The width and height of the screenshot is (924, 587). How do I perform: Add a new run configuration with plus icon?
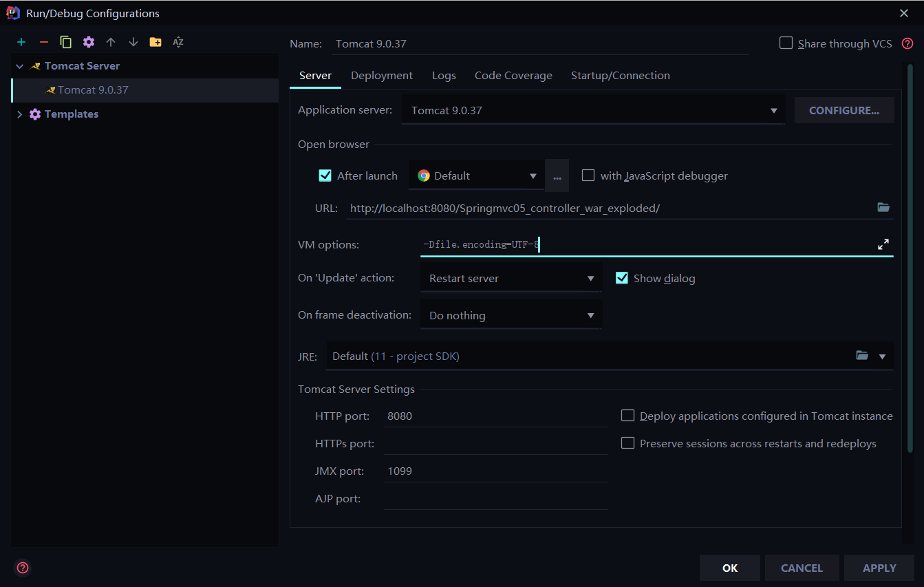point(21,43)
